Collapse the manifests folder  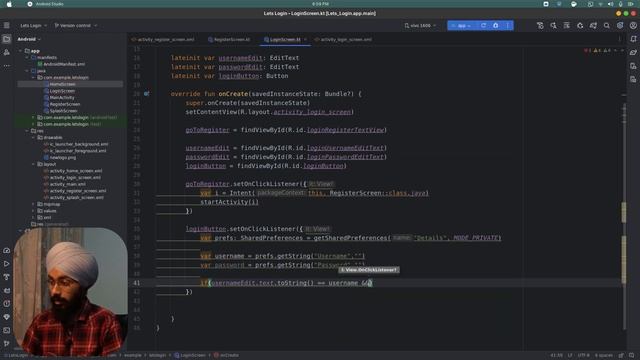27,58
